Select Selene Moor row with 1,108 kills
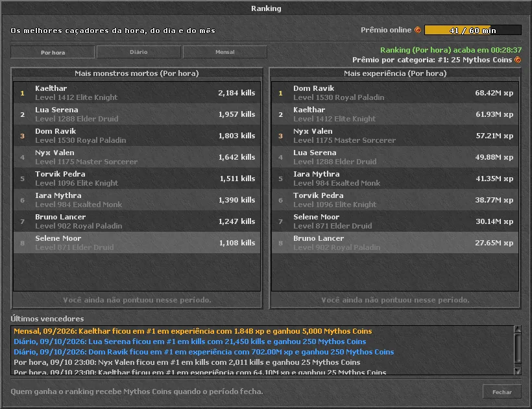Screen dimensions: 532x409 pos(137,242)
